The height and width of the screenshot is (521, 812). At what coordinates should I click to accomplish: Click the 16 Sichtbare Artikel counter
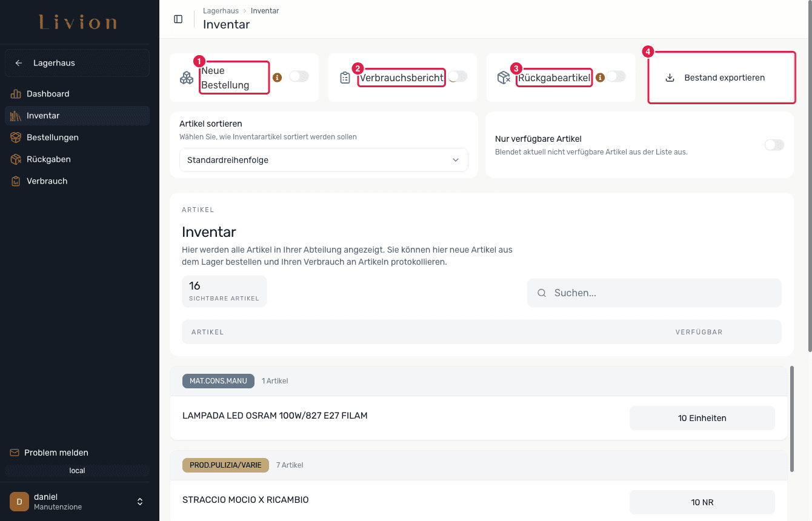(x=224, y=291)
